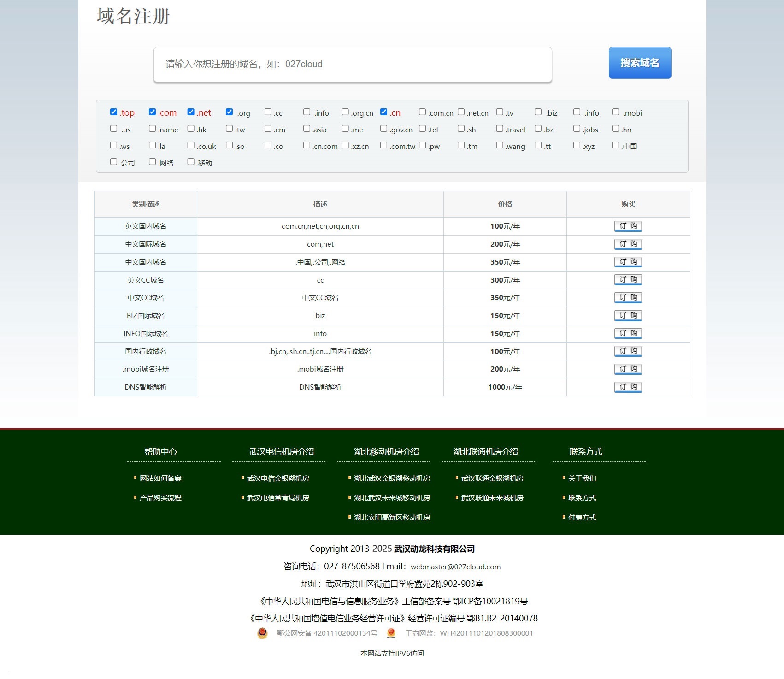Open 武汉电信金银湖机房 link
The image size is (784, 679).
click(278, 478)
